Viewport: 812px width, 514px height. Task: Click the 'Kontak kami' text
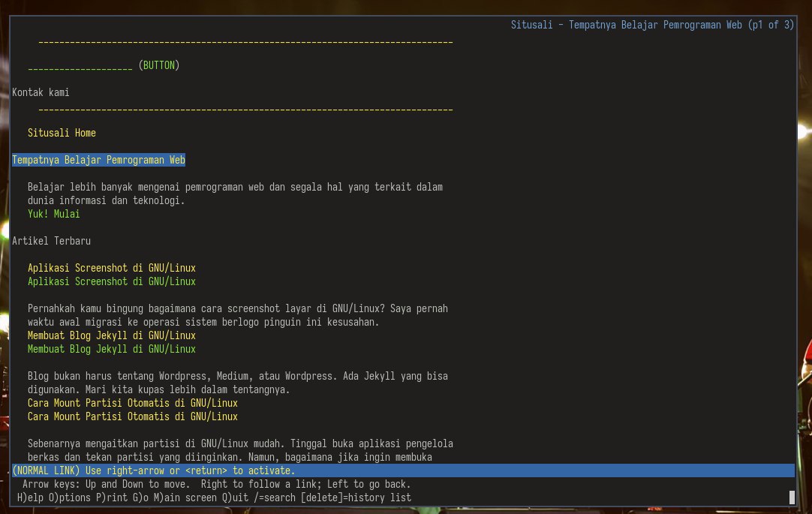tap(41, 92)
